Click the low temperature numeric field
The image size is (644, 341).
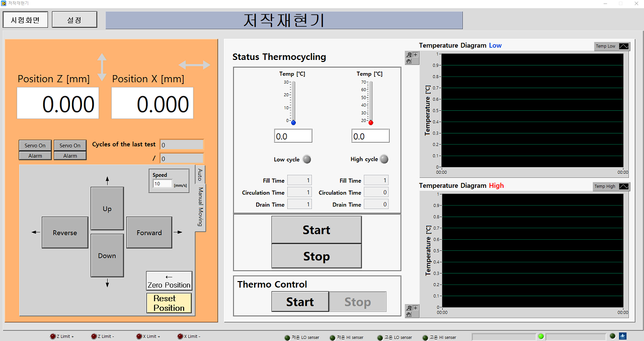pyautogui.click(x=293, y=136)
